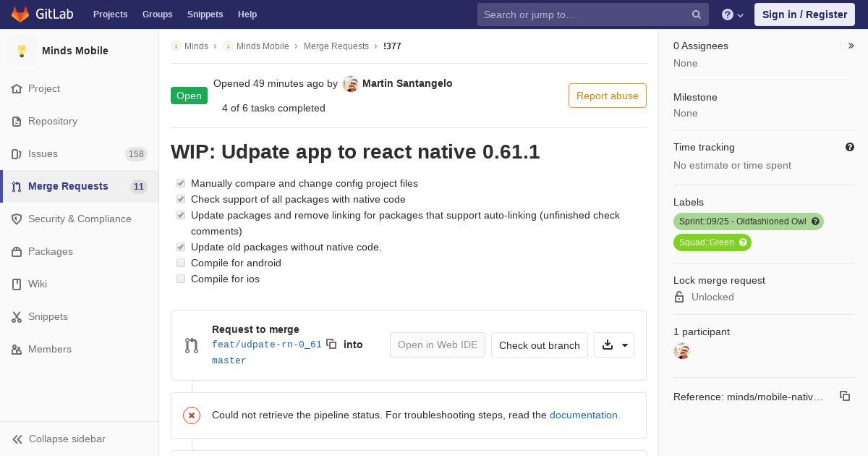Copy source branch name icon
This screenshot has height=456, width=868.
tap(331, 344)
